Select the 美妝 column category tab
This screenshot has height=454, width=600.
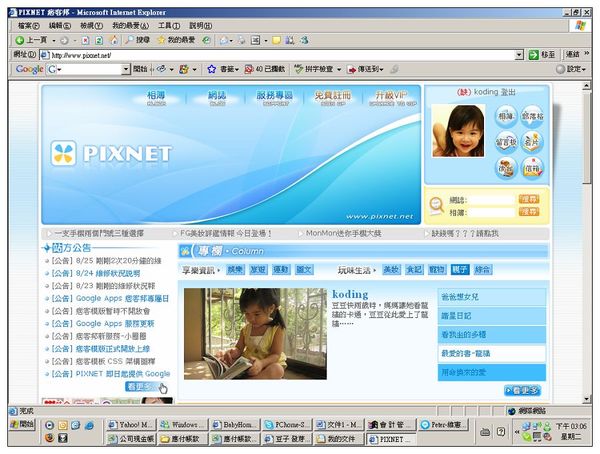(x=391, y=270)
